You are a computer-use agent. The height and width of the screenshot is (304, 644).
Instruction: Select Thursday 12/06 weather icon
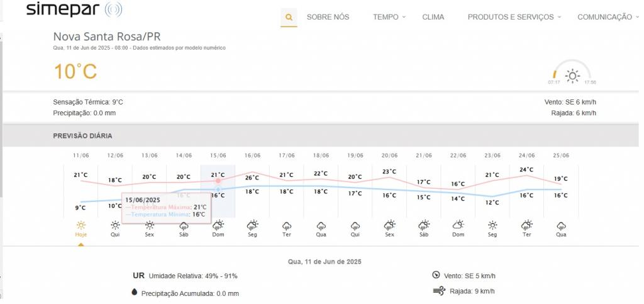click(115, 225)
